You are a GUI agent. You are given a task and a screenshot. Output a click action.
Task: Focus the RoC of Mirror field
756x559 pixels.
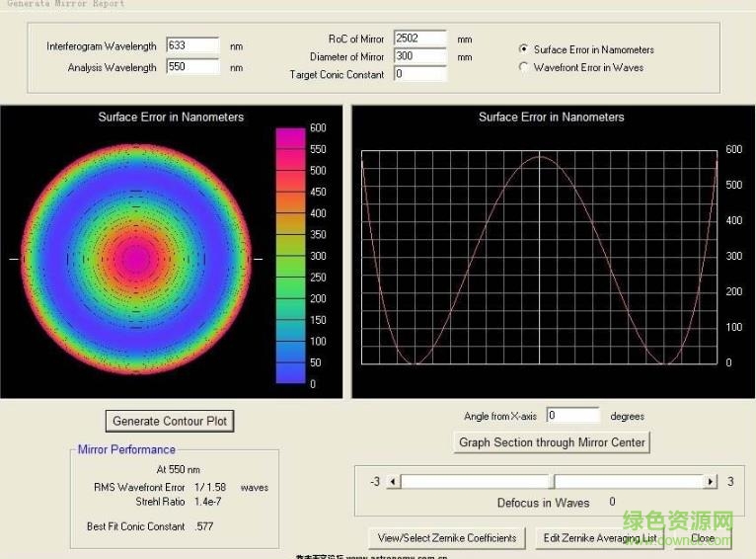click(419, 39)
